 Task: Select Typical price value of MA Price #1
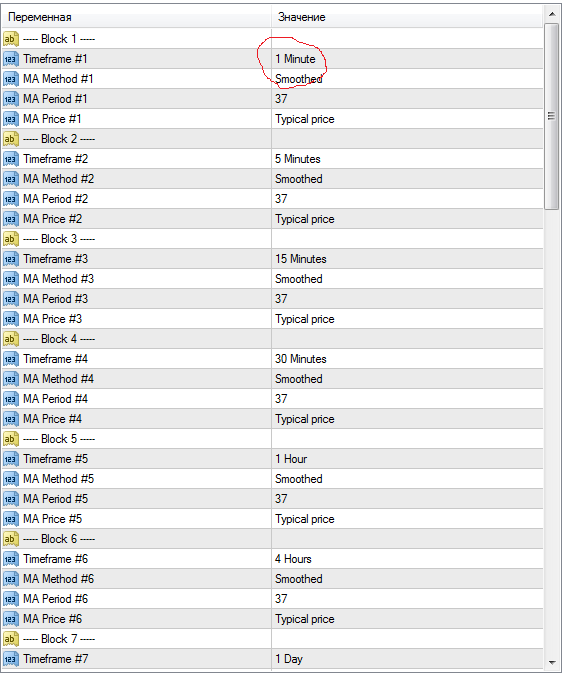(x=305, y=119)
